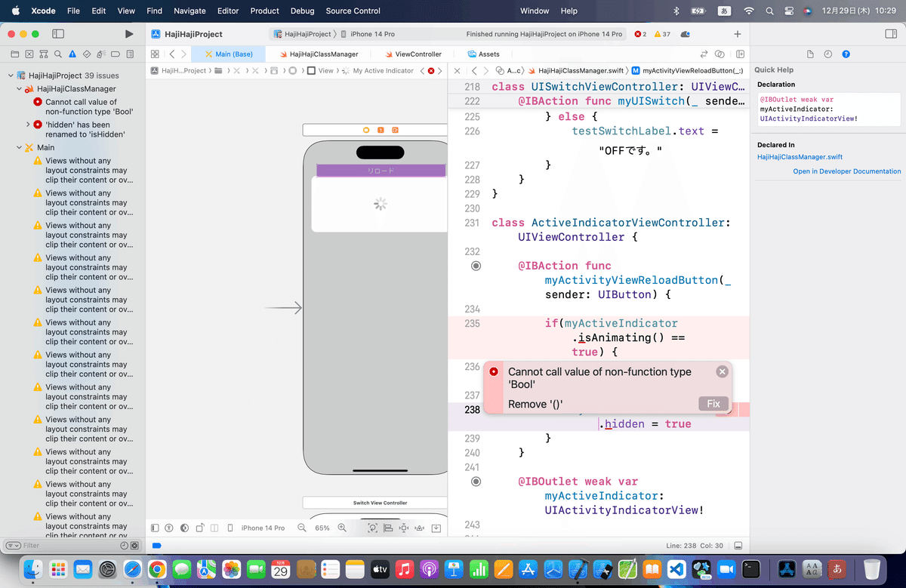
Task: Show the File inspector
Action: pos(810,54)
